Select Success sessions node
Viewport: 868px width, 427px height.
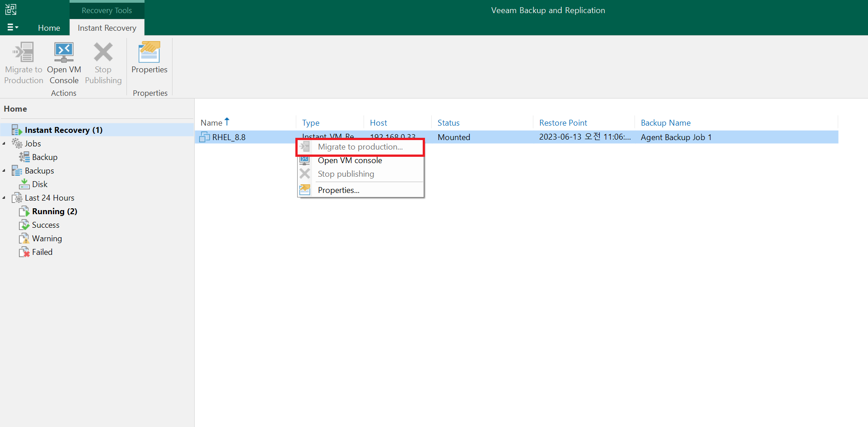46,225
